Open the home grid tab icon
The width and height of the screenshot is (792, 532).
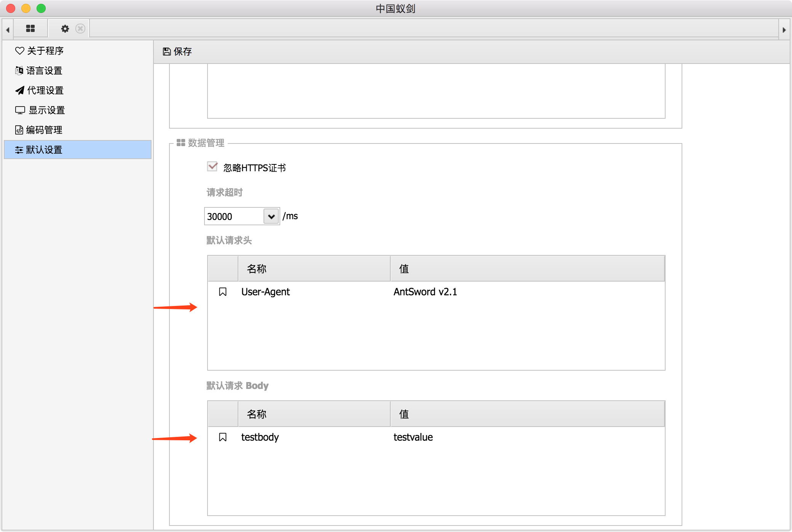click(30, 29)
